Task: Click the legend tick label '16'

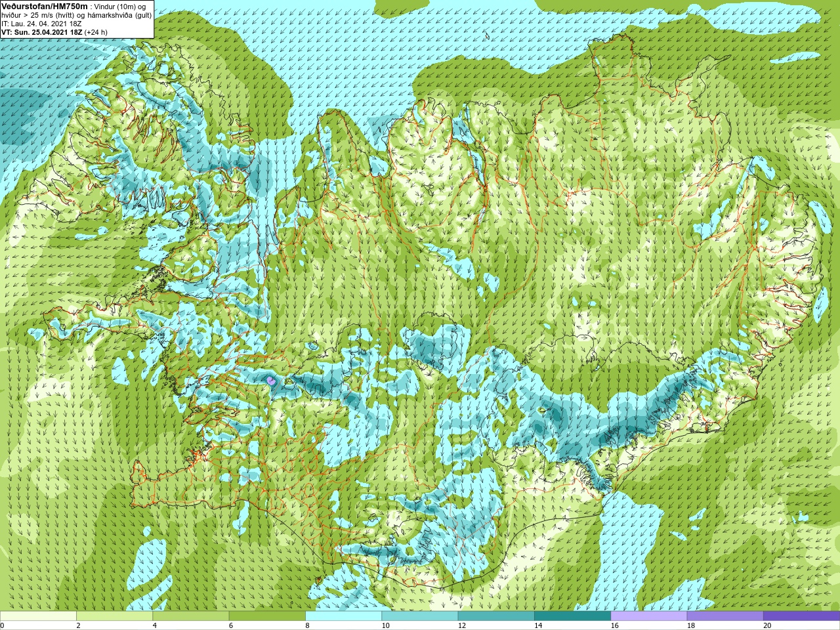Action: [x=614, y=625]
